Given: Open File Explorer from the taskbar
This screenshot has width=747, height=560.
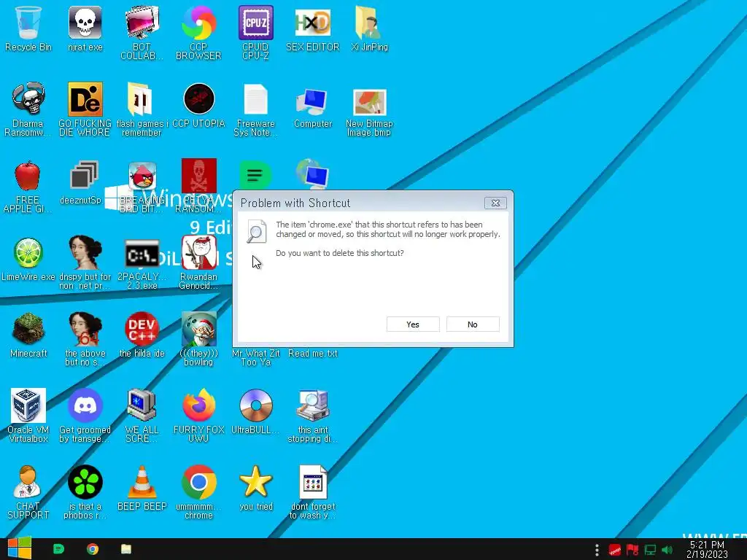Looking at the screenshot, I should [x=126, y=549].
